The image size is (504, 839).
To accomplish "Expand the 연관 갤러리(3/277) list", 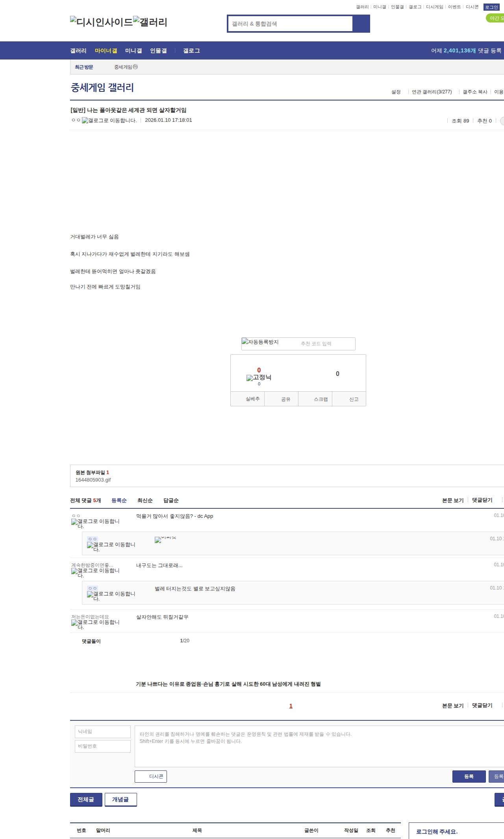I will click(x=432, y=92).
